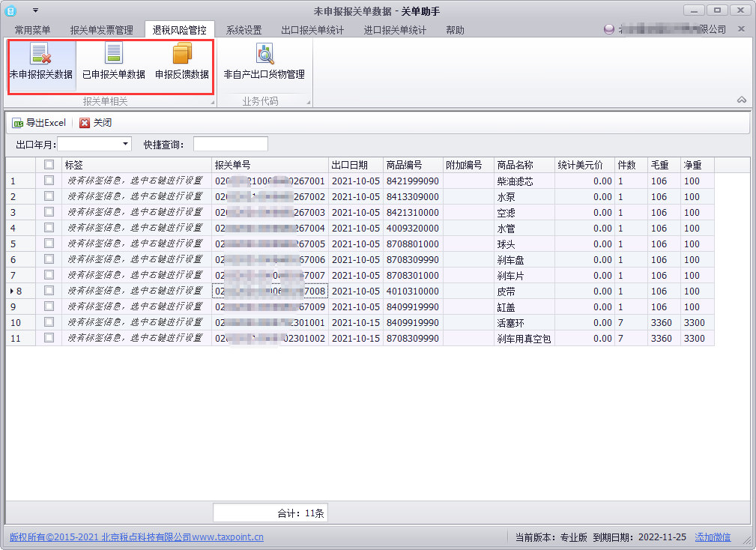Switch to 出口报关单统计 tab

[x=312, y=31]
